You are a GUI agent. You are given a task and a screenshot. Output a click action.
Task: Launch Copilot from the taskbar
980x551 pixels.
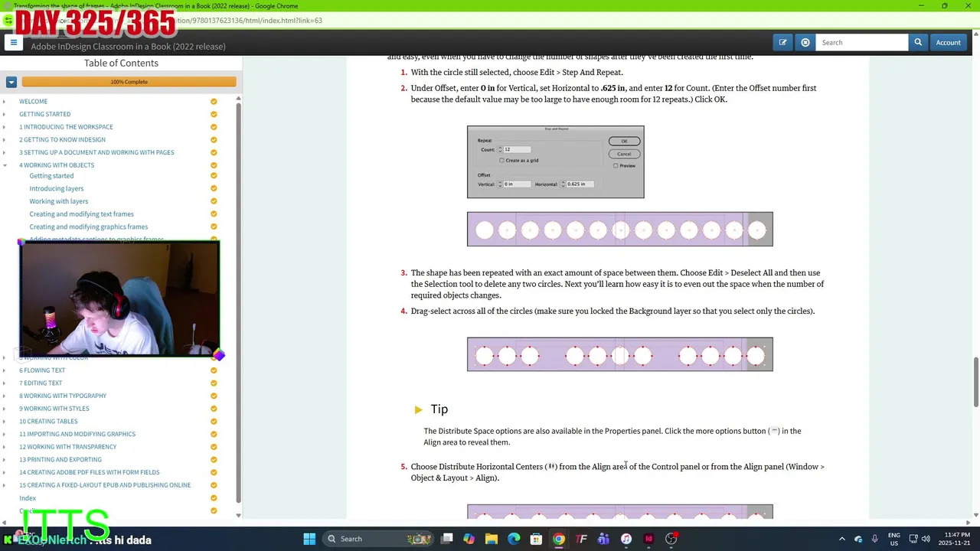(469, 539)
